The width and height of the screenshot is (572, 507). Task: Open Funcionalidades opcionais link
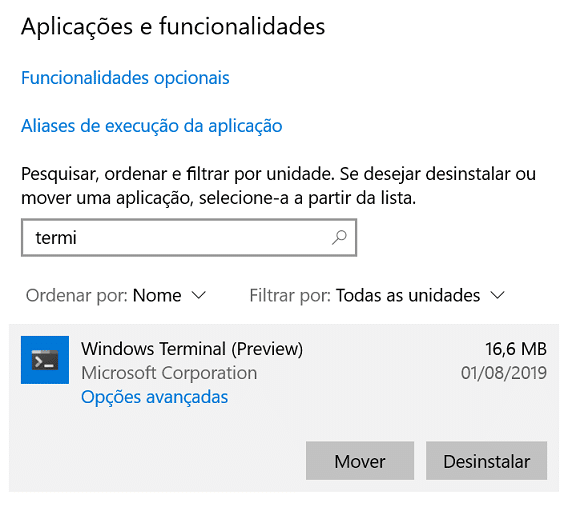[125, 78]
